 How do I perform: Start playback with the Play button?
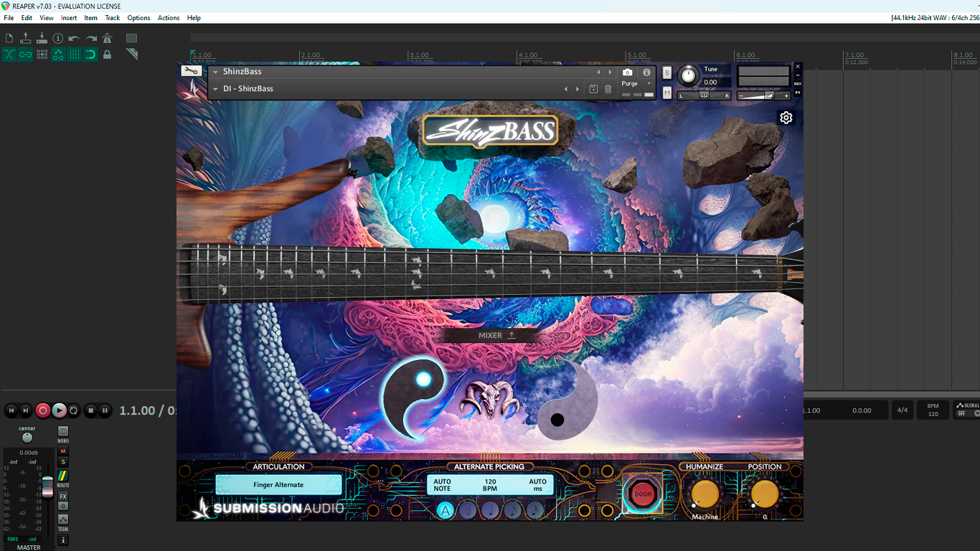point(60,410)
